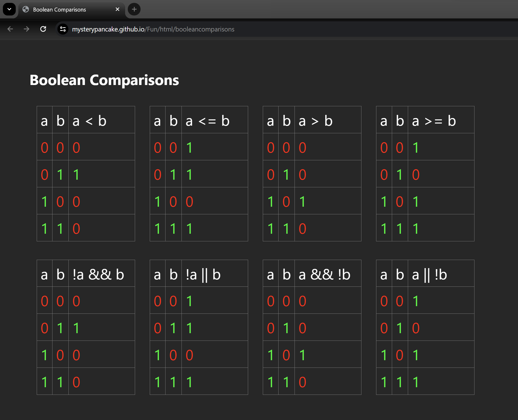Viewport: 518px width, 420px height.
Task: Click the browser back arrow
Action: pyautogui.click(x=10, y=29)
